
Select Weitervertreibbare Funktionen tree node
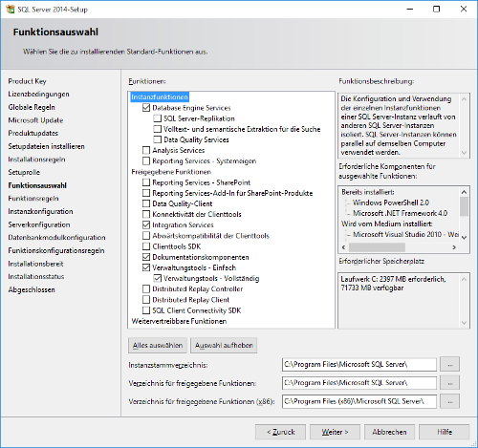pyautogui.click(x=179, y=321)
